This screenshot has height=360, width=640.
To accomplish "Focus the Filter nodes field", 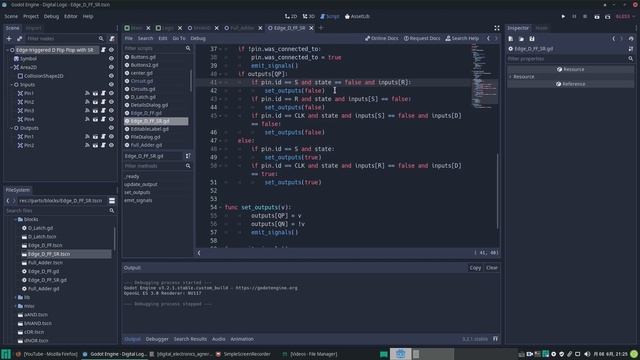I will tap(65, 38).
